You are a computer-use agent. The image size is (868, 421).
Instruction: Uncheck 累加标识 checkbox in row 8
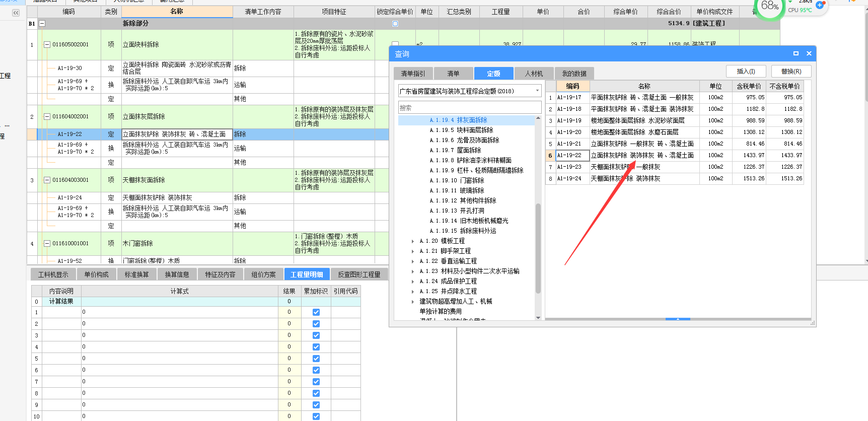tap(316, 393)
